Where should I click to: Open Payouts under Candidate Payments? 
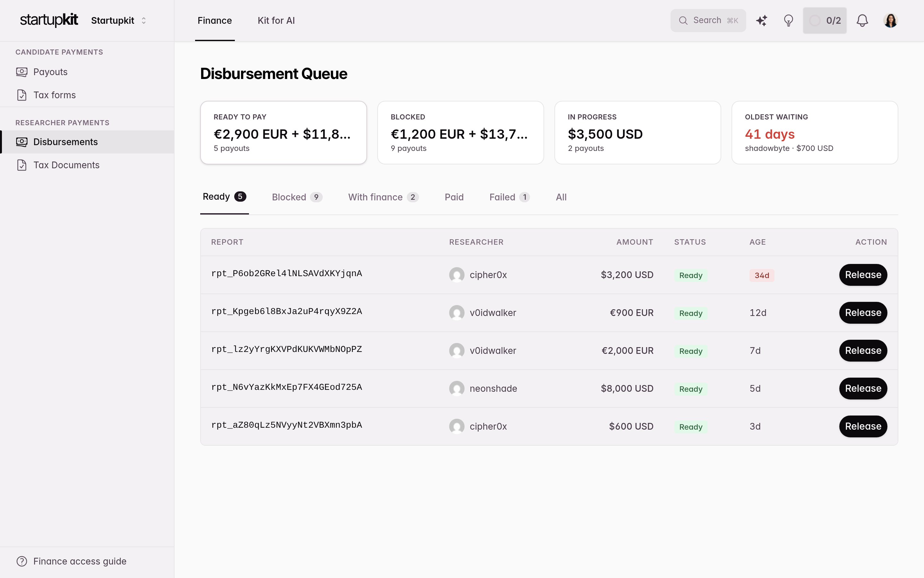87,72
